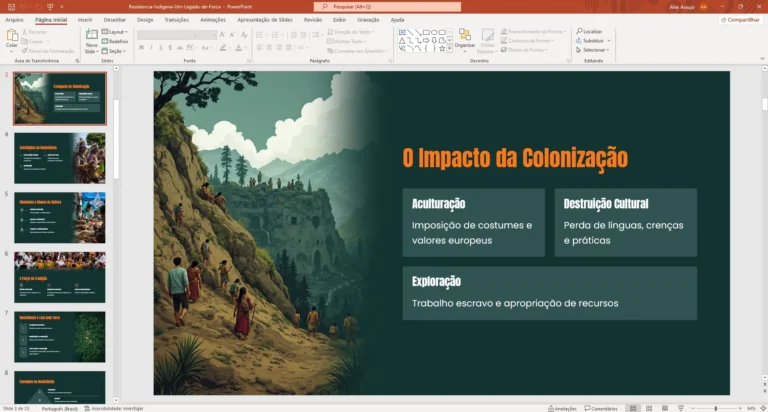768x412 pixels.
Task: Select the text box shape in gallery
Action: 402,32
